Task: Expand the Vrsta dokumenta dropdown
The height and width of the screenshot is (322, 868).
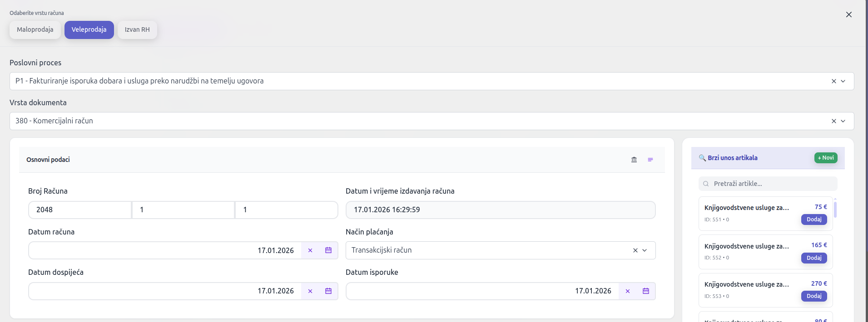Action: click(x=843, y=121)
